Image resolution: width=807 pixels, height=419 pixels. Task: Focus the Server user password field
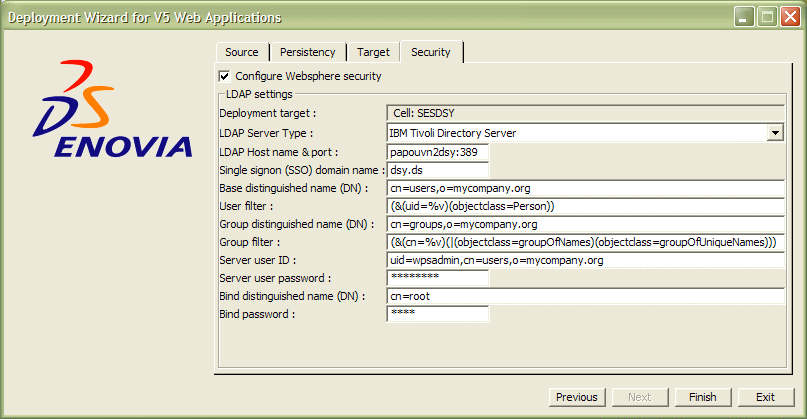pyautogui.click(x=437, y=278)
